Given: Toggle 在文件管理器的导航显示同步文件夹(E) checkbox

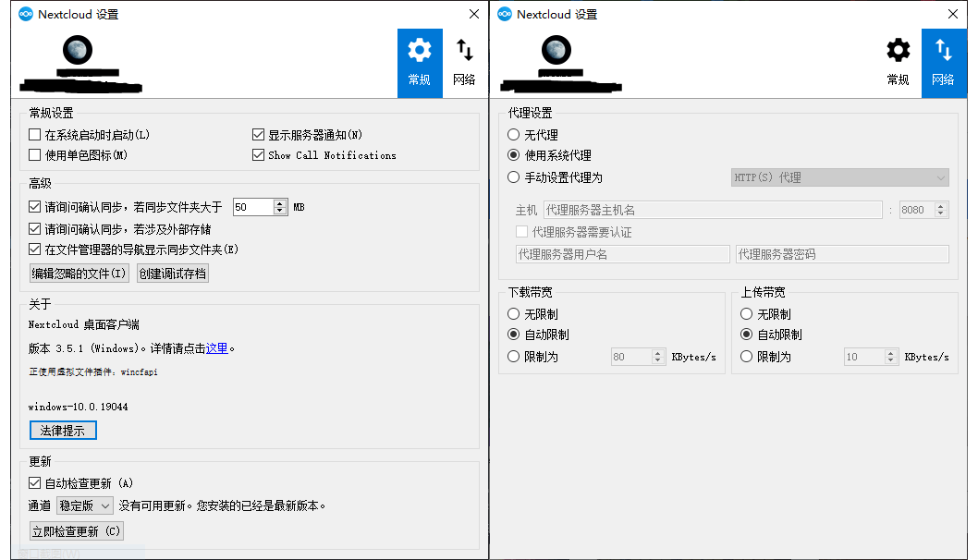Looking at the screenshot, I should point(35,250).
